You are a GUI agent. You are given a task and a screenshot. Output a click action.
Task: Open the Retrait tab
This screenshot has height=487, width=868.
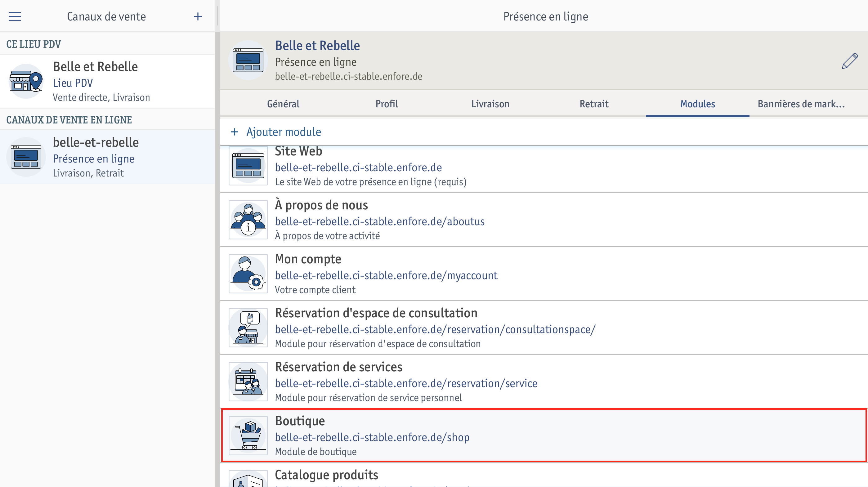pos(594,104)
